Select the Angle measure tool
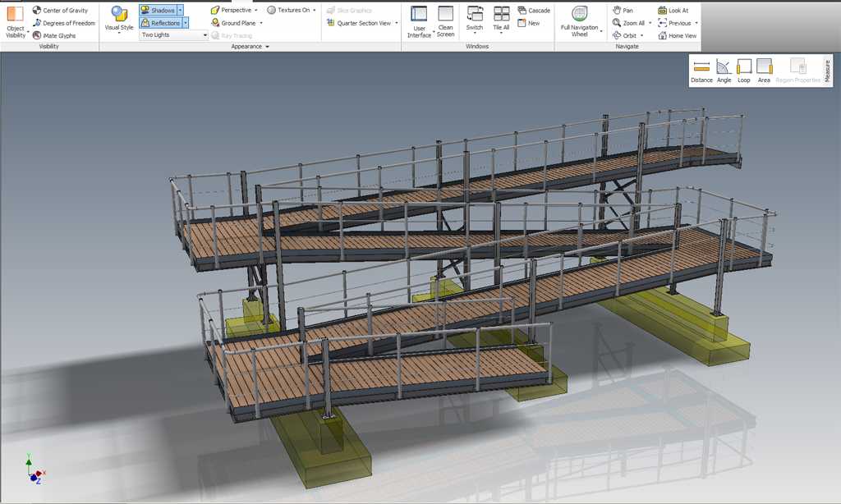 [724, 71]
